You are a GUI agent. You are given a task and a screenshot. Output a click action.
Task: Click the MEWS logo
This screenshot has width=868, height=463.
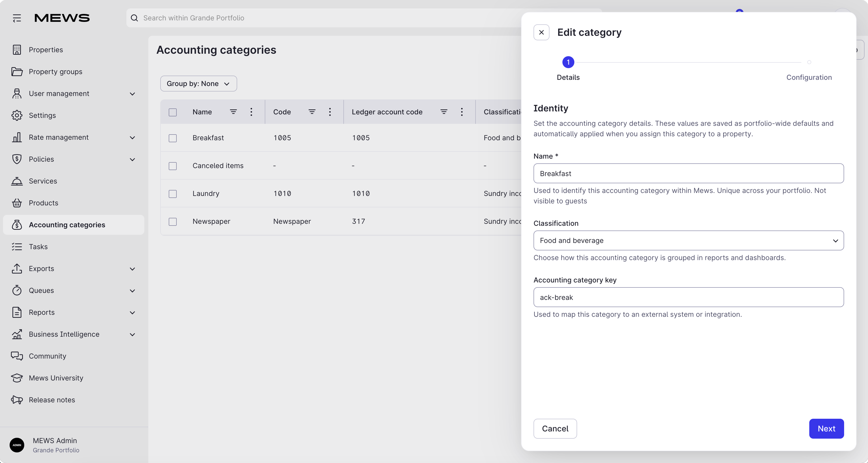(62, 18)
